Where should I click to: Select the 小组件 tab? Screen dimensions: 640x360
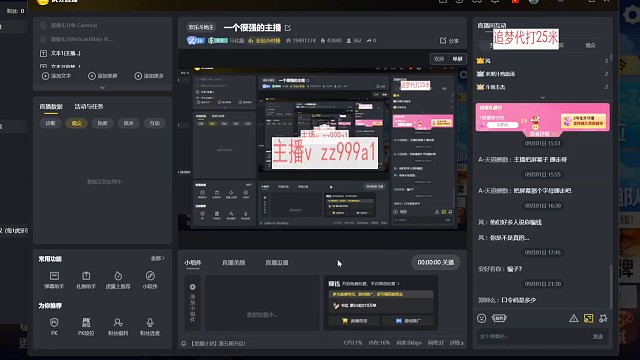193,262
